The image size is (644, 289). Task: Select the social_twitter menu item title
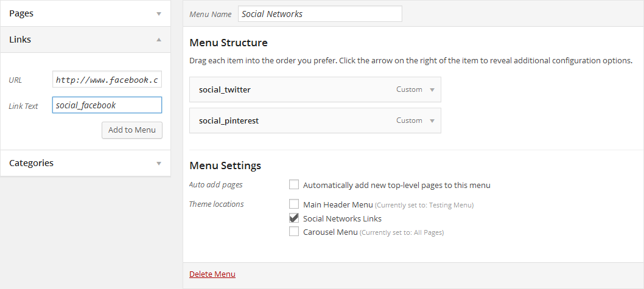tap(225, 89)
